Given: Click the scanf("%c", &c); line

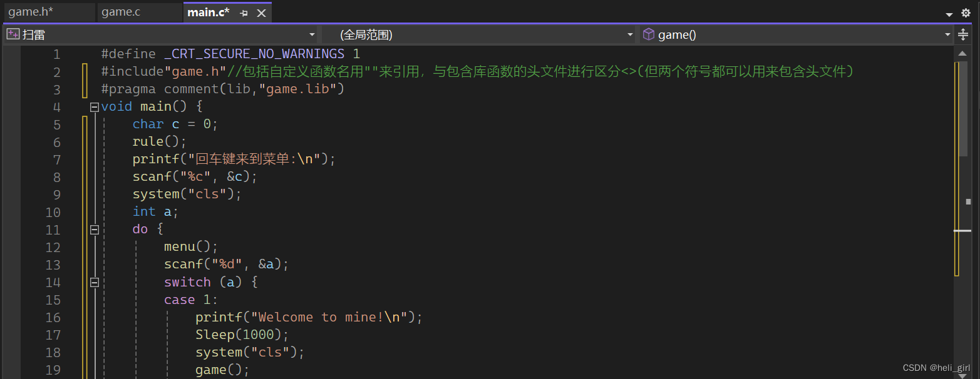Looking at the screenshot, I should point(195,177).
